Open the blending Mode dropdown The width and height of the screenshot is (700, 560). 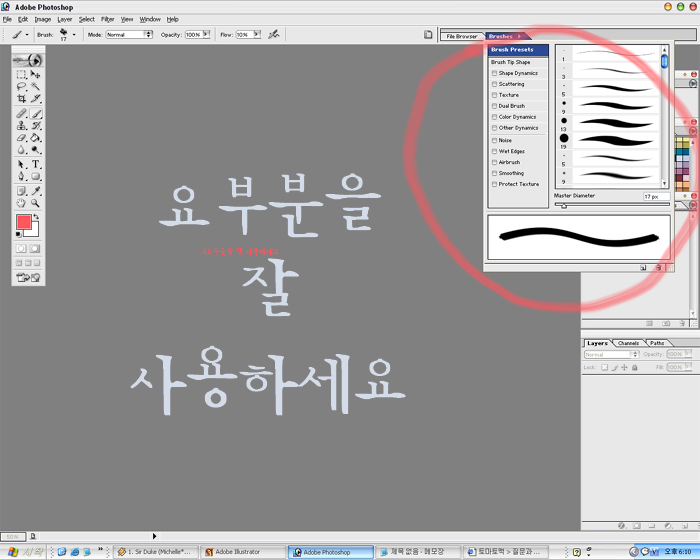[x=129, y=34]
